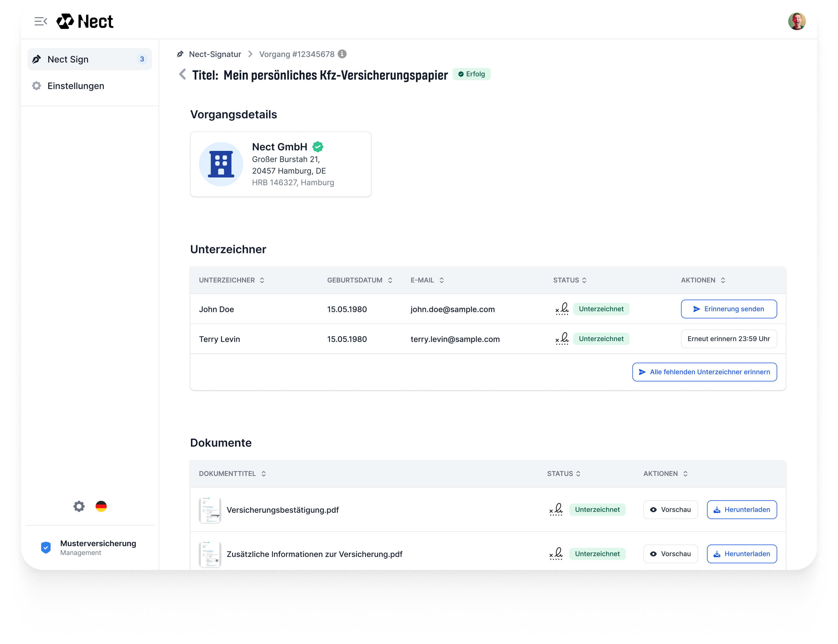Sort signers by E-Mail column

(441, 280)
